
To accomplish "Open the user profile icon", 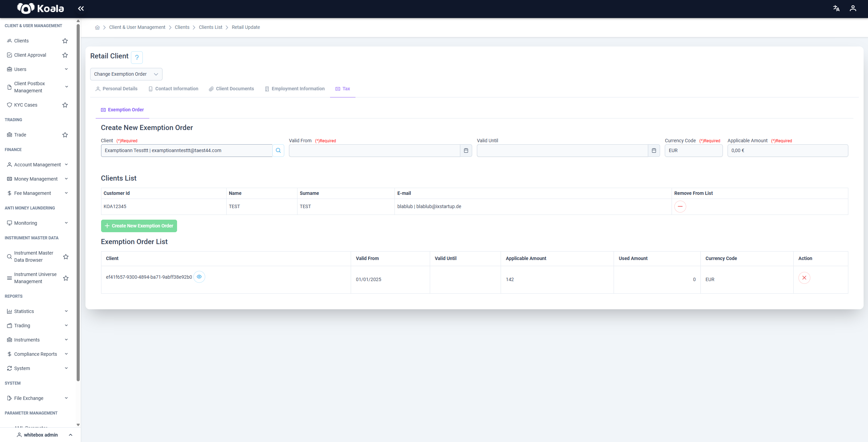I will point(853,8).
